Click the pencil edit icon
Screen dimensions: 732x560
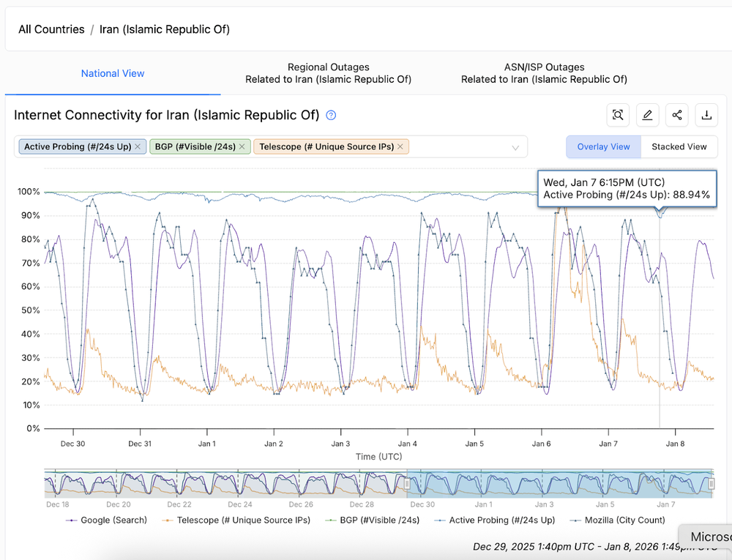click(x=648, y=115)
